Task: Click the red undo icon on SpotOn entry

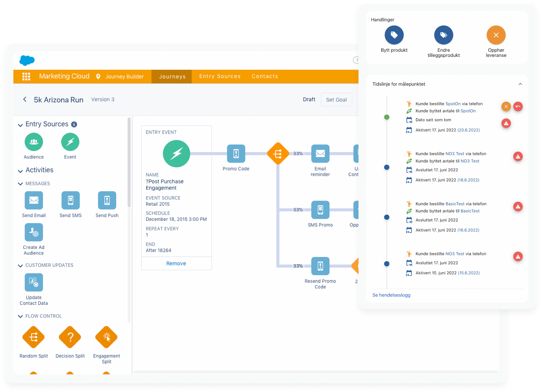Action: point(518,106)
